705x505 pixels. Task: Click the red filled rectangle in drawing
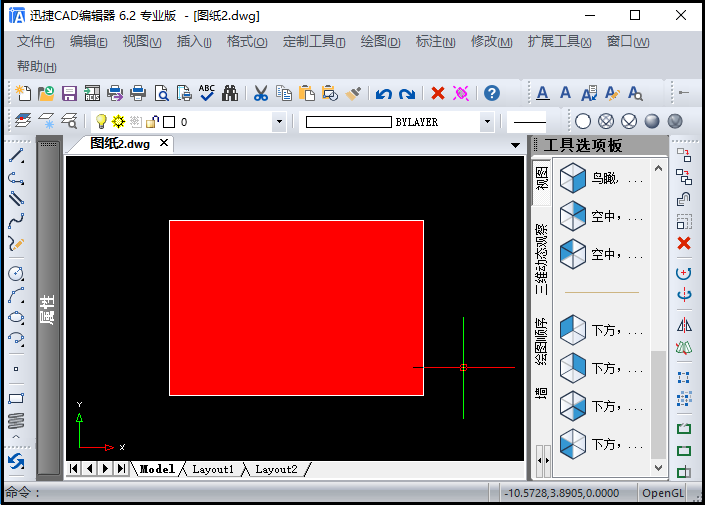pyautogui.click(x=296, y=308)
